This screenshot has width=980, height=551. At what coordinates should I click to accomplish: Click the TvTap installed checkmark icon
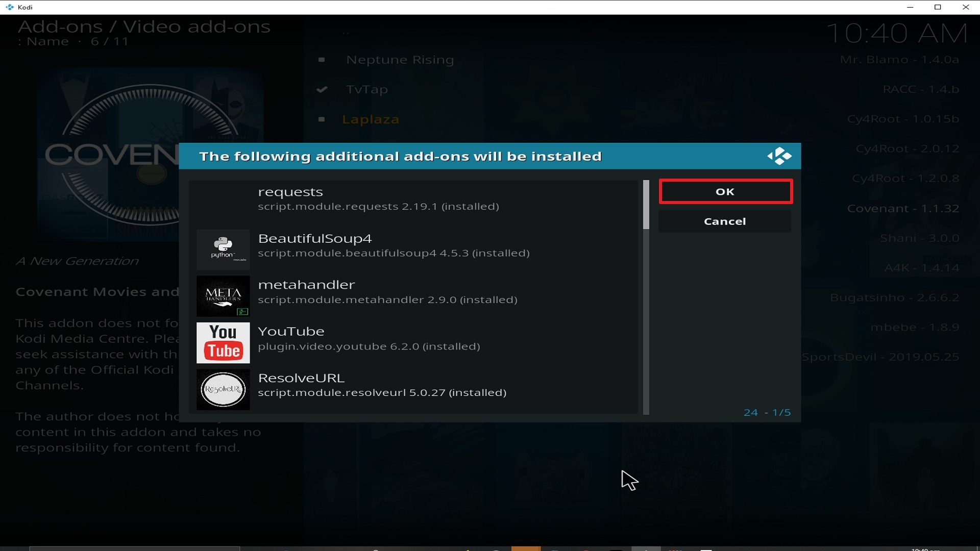coord(322,90)
